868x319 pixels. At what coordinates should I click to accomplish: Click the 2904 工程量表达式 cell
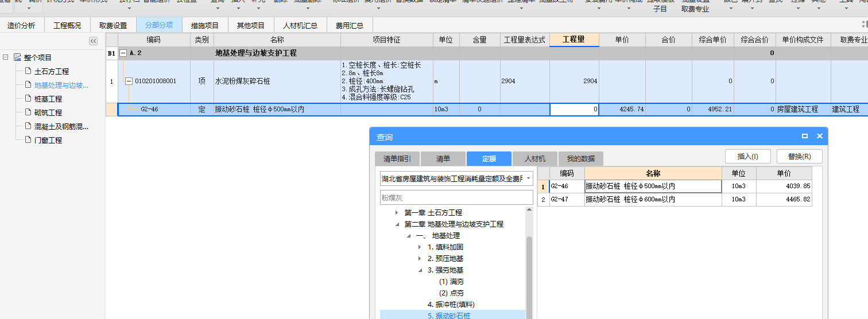(525, 81)
